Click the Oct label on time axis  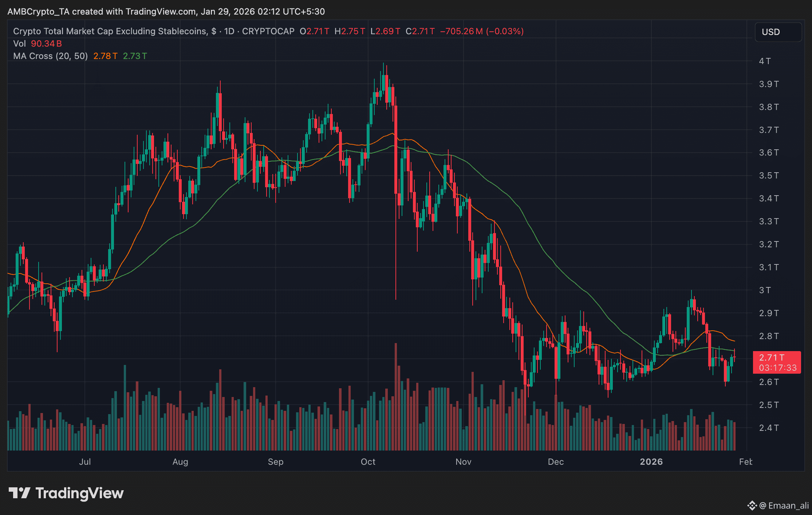(368, 462)
